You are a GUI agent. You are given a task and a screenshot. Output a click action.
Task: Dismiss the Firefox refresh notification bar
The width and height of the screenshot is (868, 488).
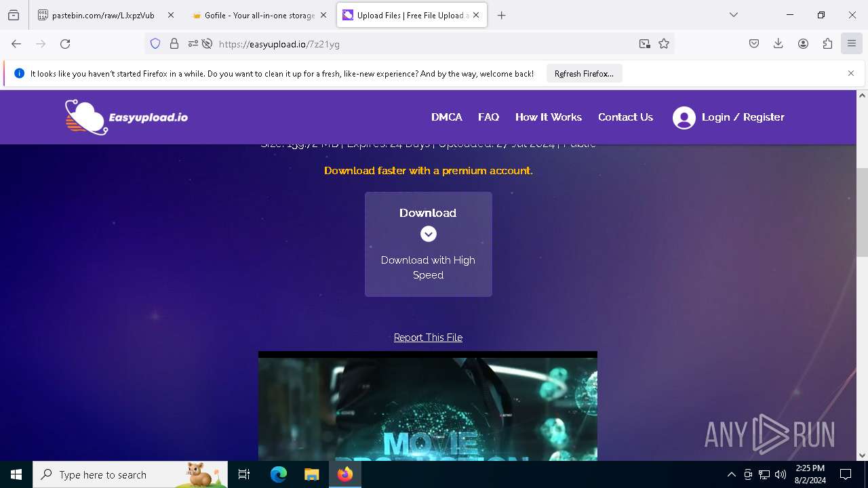(x=851, y=73)
